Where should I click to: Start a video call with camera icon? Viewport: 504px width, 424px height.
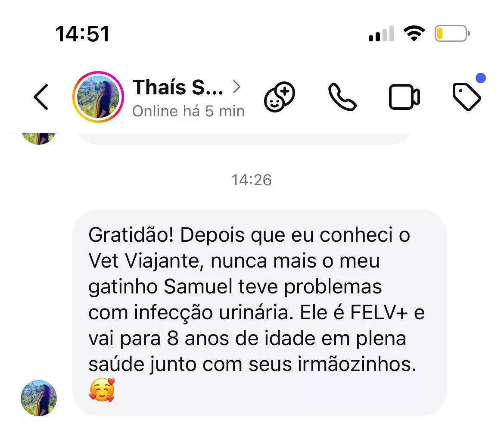[404, 97]
